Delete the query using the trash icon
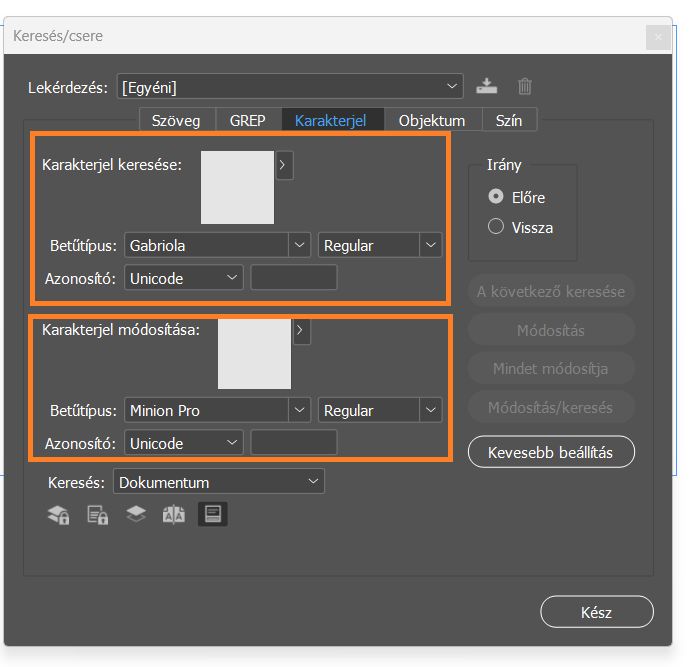 pos(524,86)
